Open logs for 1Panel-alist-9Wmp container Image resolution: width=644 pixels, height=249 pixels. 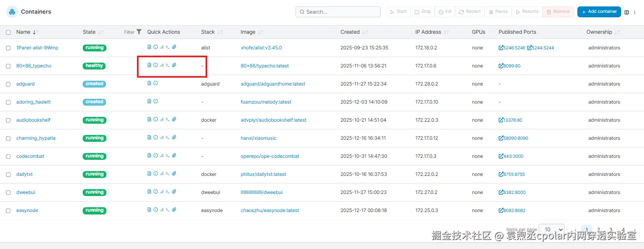coord(149,47)
